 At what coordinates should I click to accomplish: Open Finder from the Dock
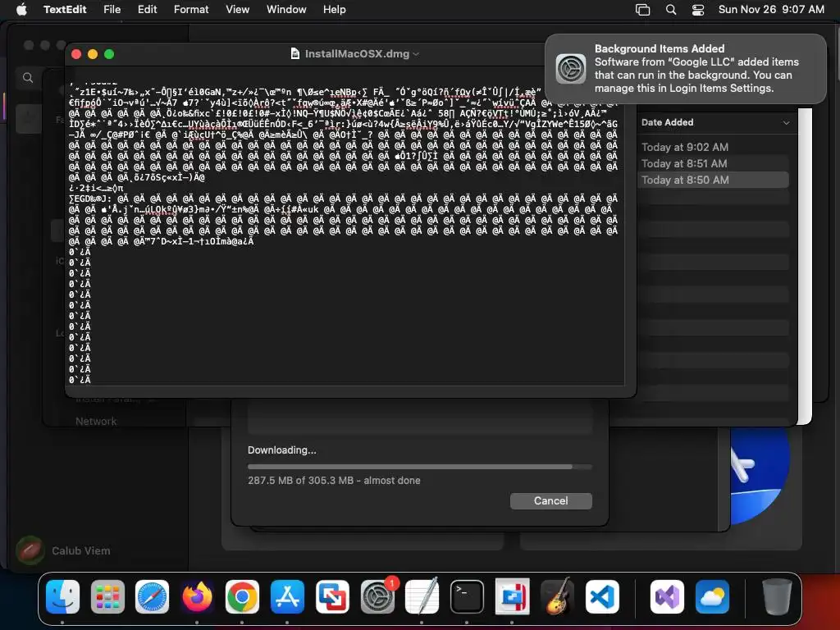click(x=62, y=596)
